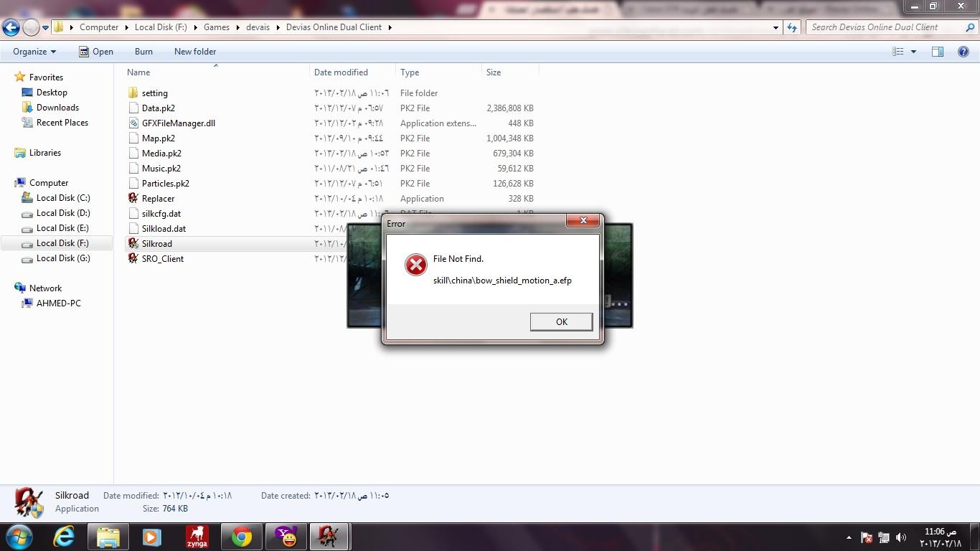Change your view icon button
Viewport: 980px width, 551px height.
pos(897,52)
